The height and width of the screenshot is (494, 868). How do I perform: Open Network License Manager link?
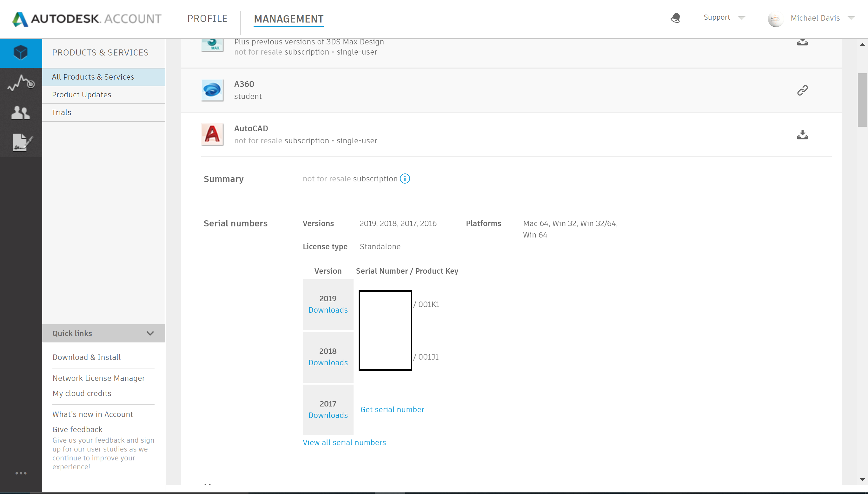98,378
